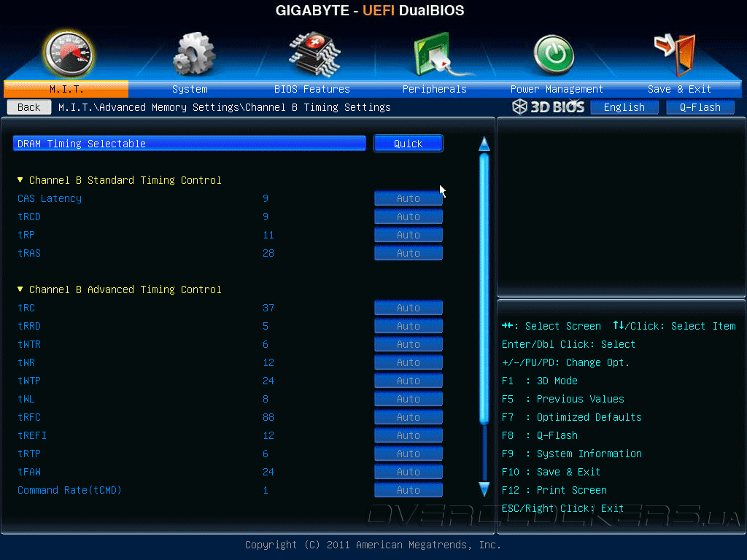Select the tRRD label
This screenshot has height=560, width=747.
(29, 326)
